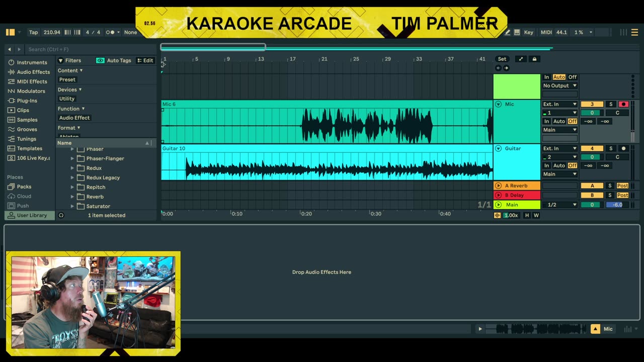This screenshot has width=644, height=362.
Task: Collapse the Mic track with unfold arrow
Action: (x=498, y=104)
